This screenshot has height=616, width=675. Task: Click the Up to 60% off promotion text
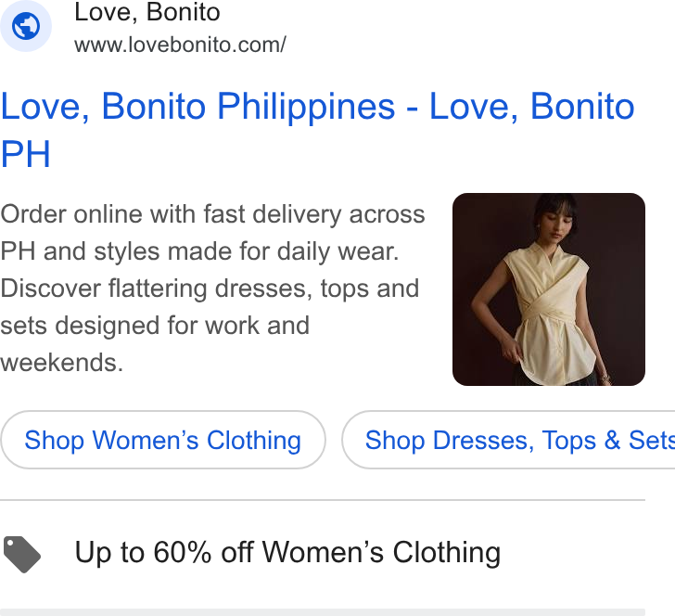click(x=287, y=552)
